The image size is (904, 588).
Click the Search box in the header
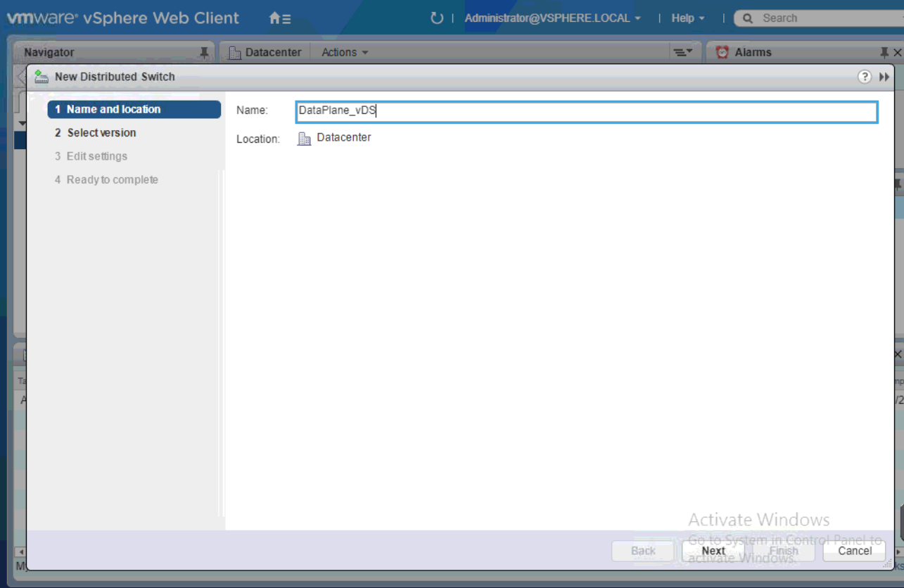(819, 18)
